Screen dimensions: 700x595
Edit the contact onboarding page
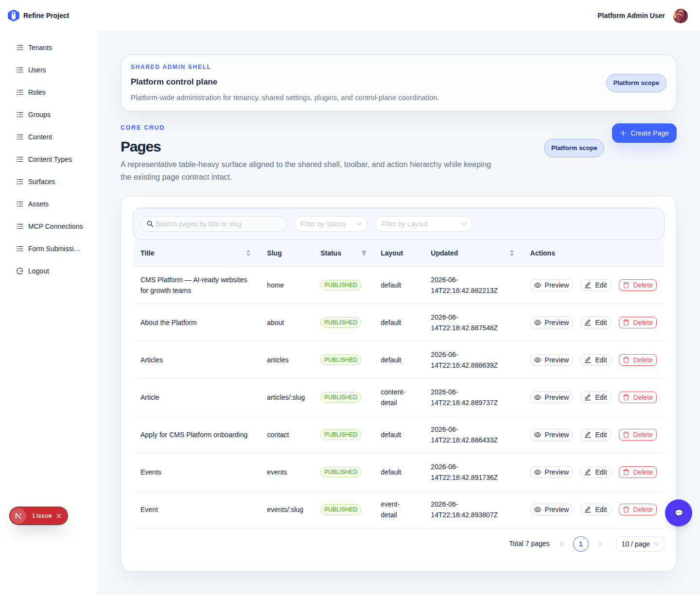[x=595, y=435]
